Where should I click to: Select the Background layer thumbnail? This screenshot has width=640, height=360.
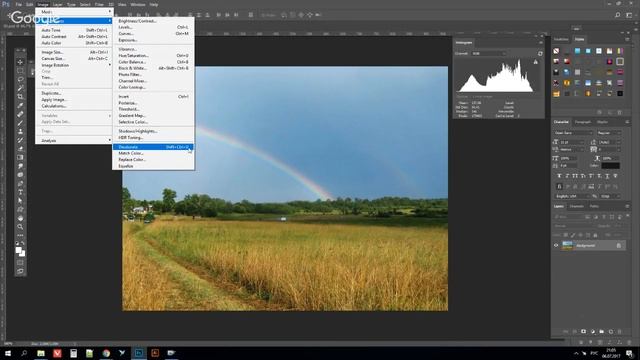(567, 245)
